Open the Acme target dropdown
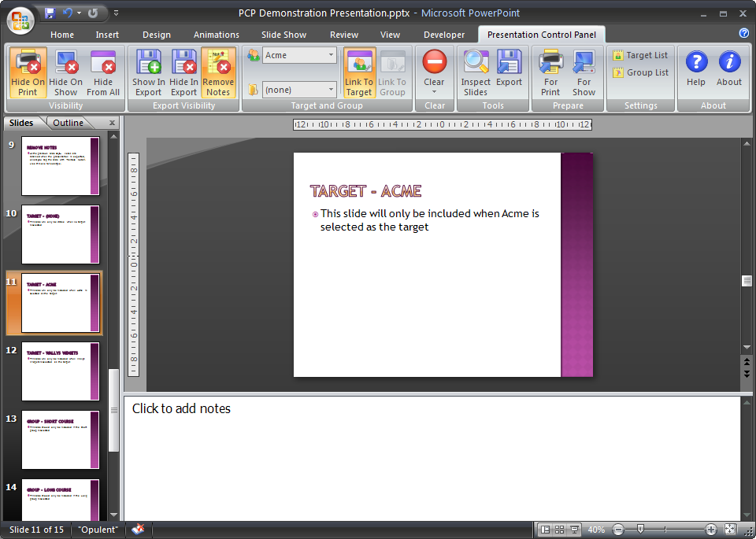This screenshot has height=539, width=756. (x=331, y=55)
